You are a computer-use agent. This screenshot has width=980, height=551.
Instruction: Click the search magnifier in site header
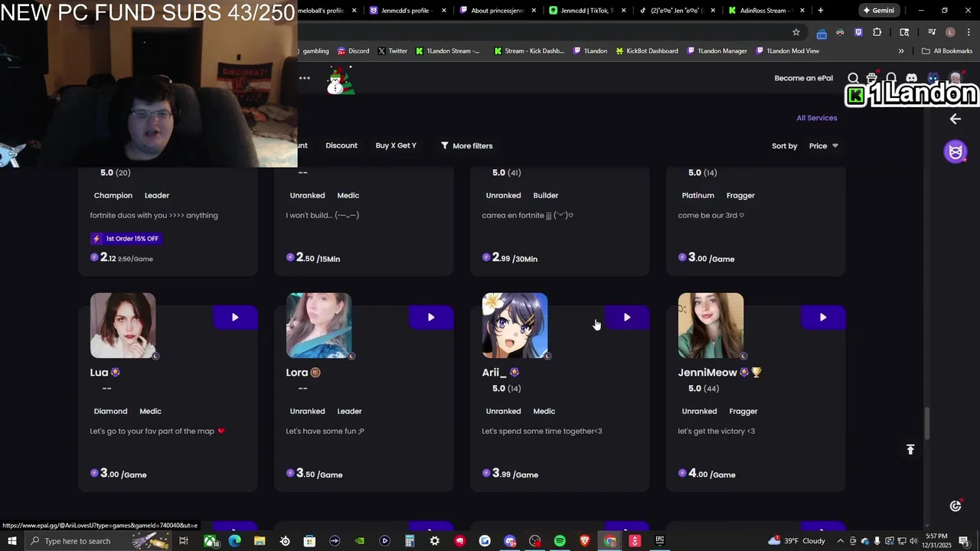tap(853, 78)
